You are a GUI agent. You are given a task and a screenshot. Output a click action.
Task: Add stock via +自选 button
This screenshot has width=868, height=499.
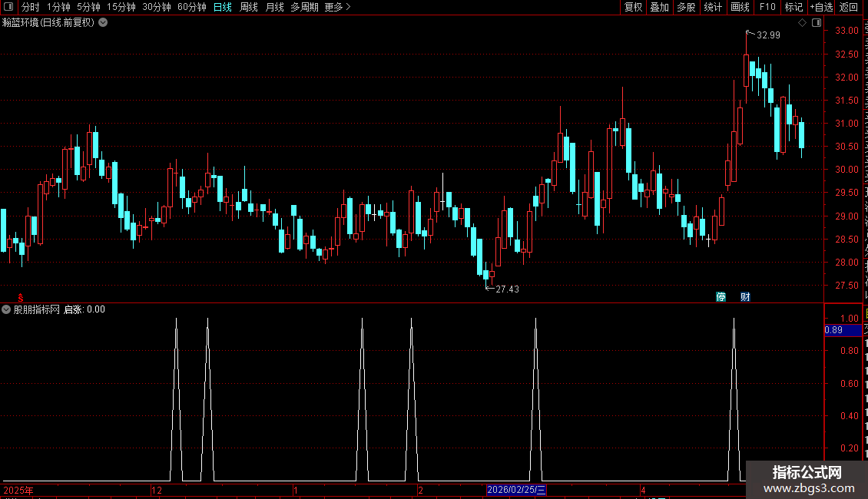pyautogui.click(x=821, y=7)
